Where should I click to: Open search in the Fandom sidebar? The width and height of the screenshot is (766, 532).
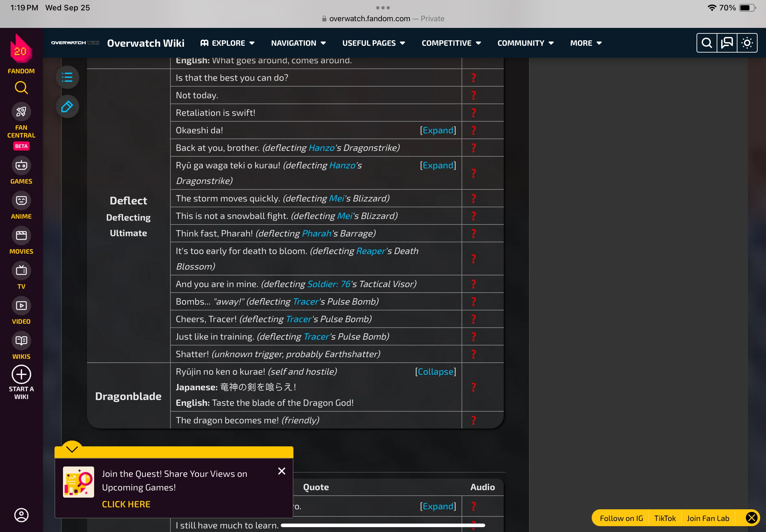[21, 88]
